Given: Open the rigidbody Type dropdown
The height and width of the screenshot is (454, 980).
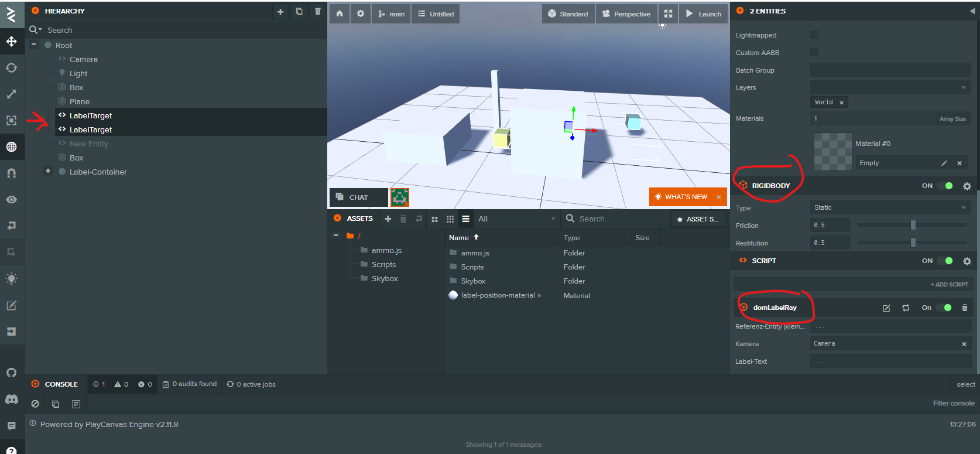Looking at the screenshot, I should point(890,207).
